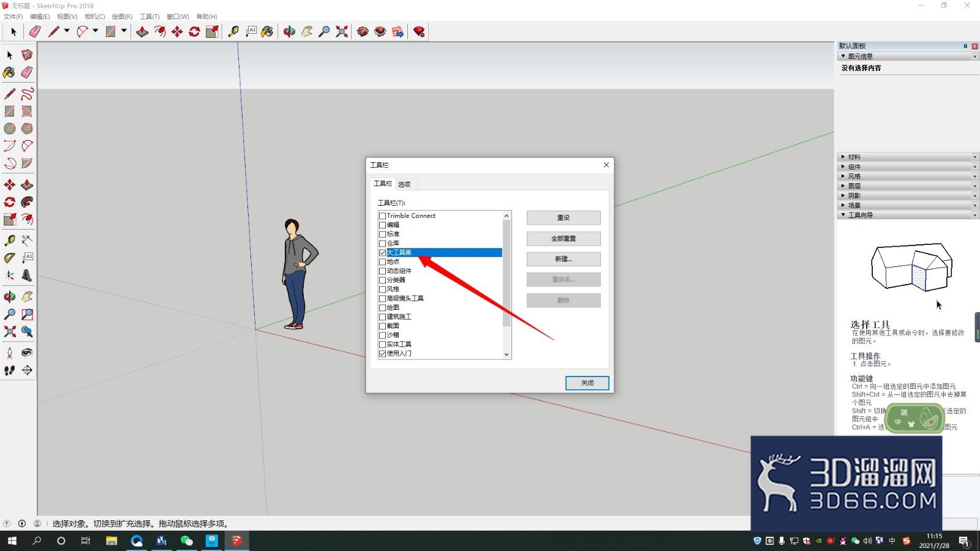Select Eraser in the top toolbar

pos(35,32)
